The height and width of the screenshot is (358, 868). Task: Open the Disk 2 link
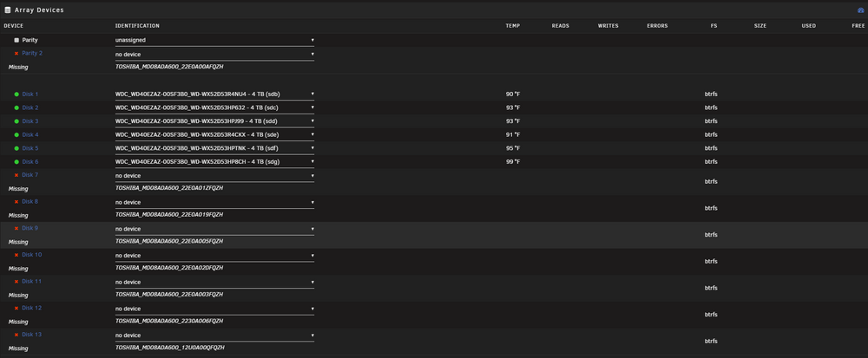(30, 107)
